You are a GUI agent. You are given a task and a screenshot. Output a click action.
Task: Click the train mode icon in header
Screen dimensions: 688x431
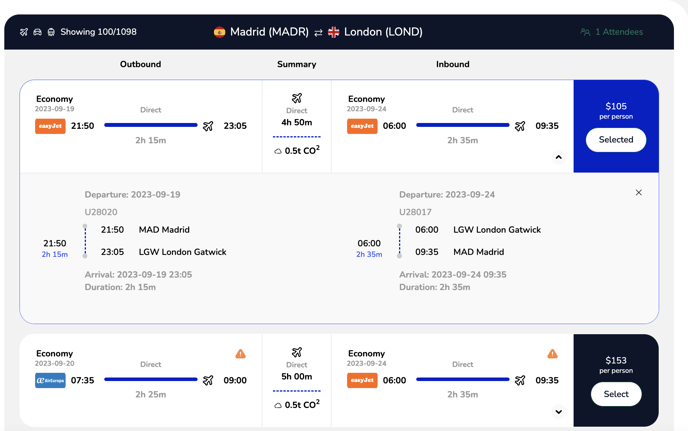click(x=51, y=32)
